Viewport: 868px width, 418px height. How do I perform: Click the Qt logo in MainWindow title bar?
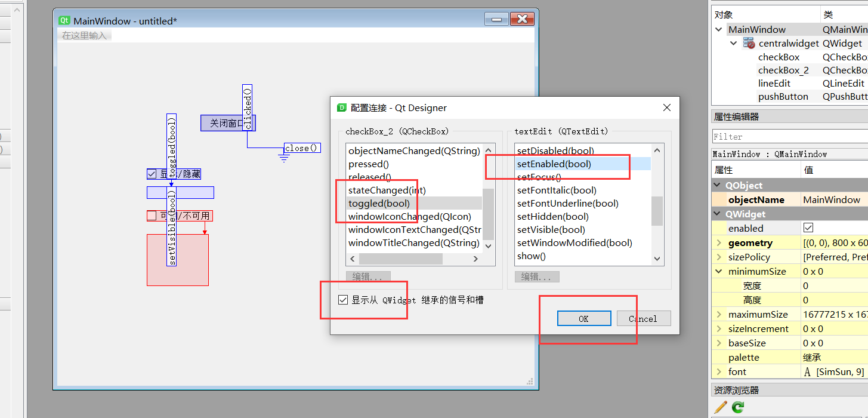coord(64,20)
